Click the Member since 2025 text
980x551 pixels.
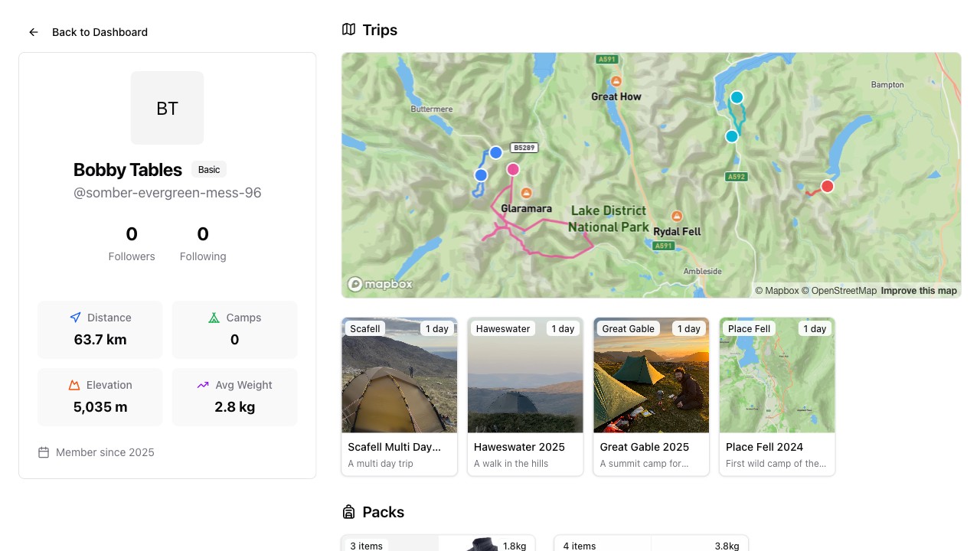tap(105, 452)
